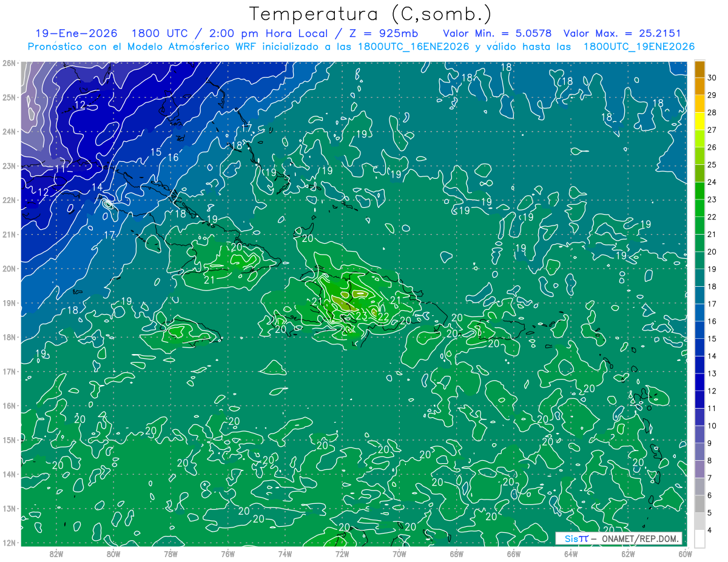Viewport: 728px width, 562px height.
Task: Click the '24' value on the colorbar scale
Action: click(712, 182)
